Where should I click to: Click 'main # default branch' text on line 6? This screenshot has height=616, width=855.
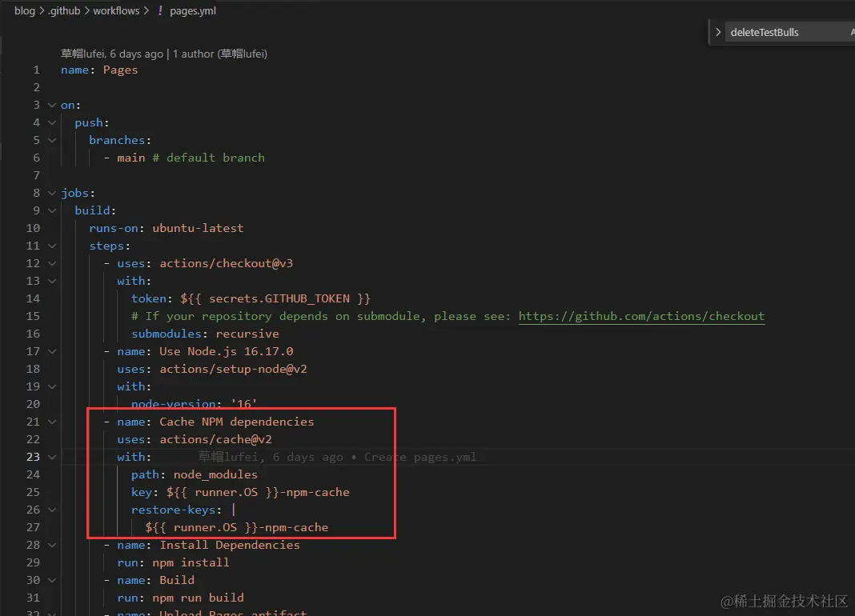(191, 158)
